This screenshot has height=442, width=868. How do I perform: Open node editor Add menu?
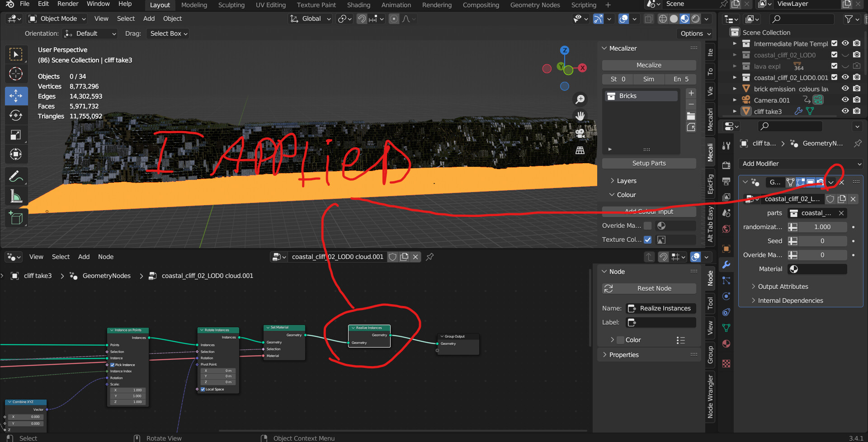pyautogui.click(x=84, y=257)
